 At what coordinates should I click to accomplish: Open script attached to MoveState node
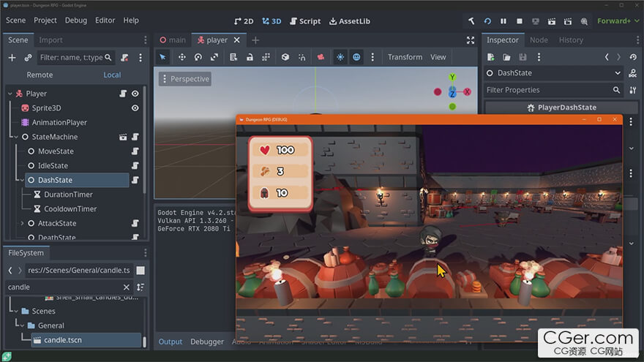pyautogui.click(x=135, y=151)
